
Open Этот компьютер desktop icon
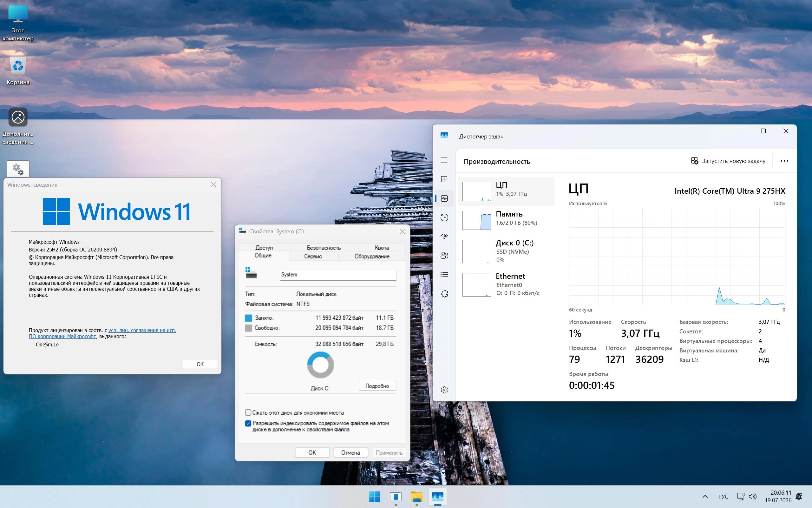pos(18,23)
